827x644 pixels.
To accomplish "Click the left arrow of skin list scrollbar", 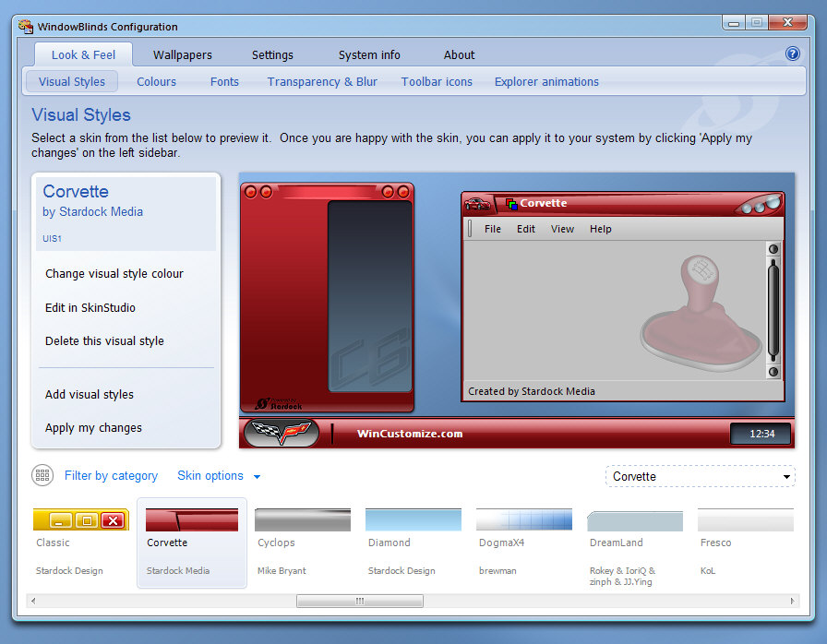I will tap(33, 601).
